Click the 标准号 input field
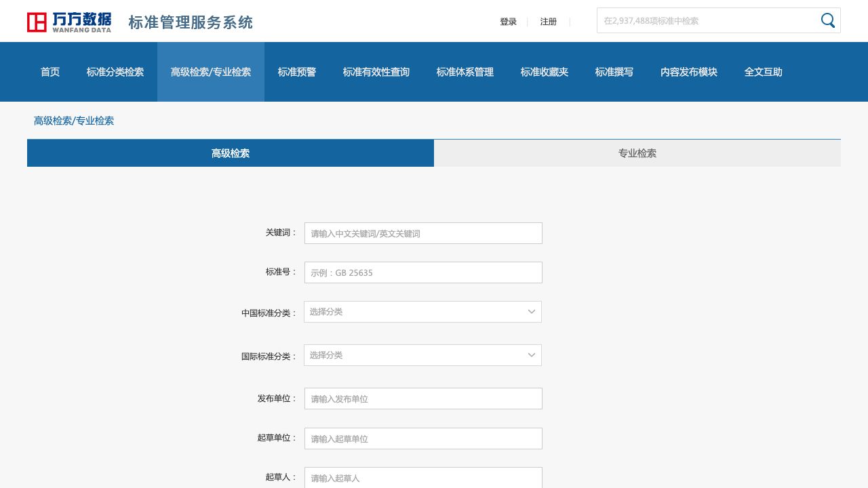Screen dimensions: 868x488 (423, 272)
